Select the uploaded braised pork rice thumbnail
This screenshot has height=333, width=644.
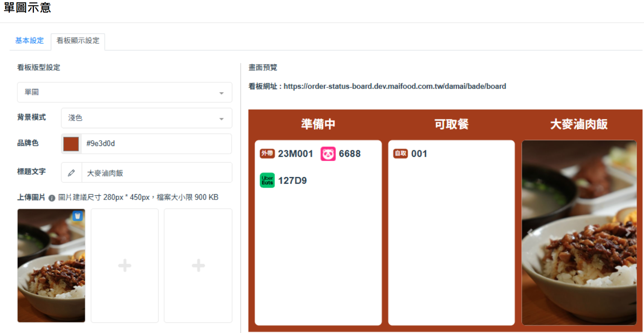(51, 272)
